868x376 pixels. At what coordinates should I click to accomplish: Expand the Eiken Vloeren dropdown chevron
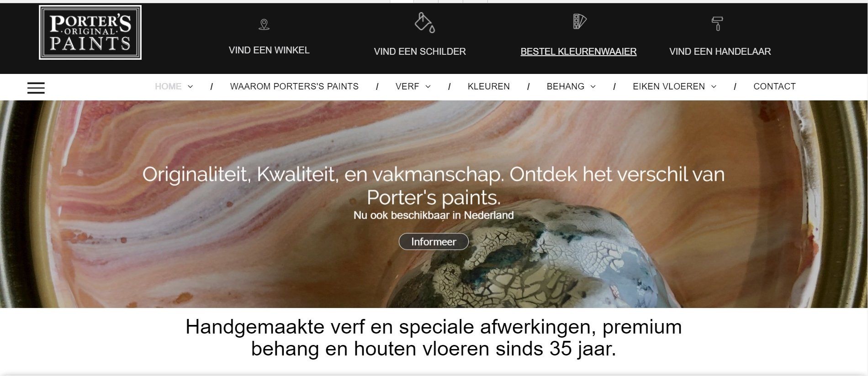(714, 87)
